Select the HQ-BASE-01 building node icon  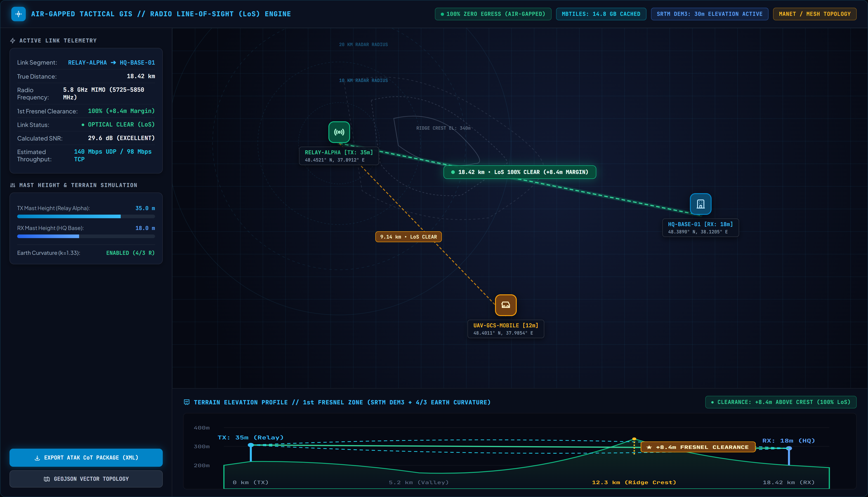pos(700,204)
